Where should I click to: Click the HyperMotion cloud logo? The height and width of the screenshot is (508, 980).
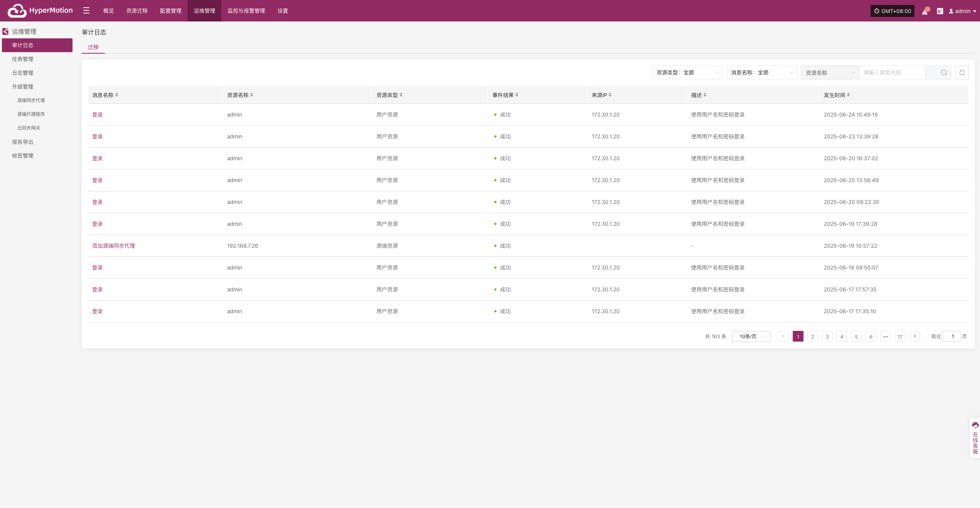[x=17, y=11]
